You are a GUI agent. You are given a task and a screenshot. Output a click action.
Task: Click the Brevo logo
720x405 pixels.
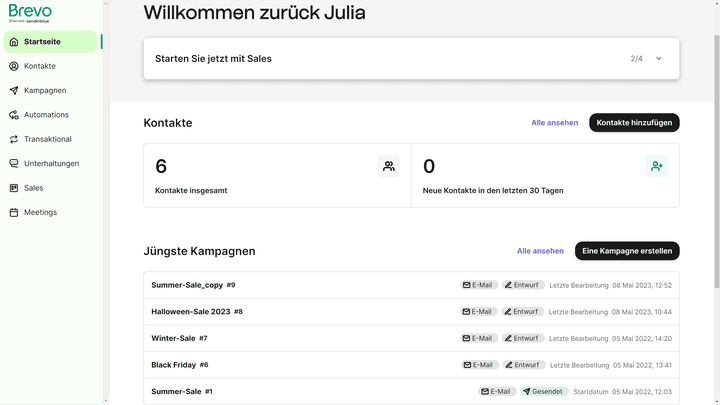(30, 13)
